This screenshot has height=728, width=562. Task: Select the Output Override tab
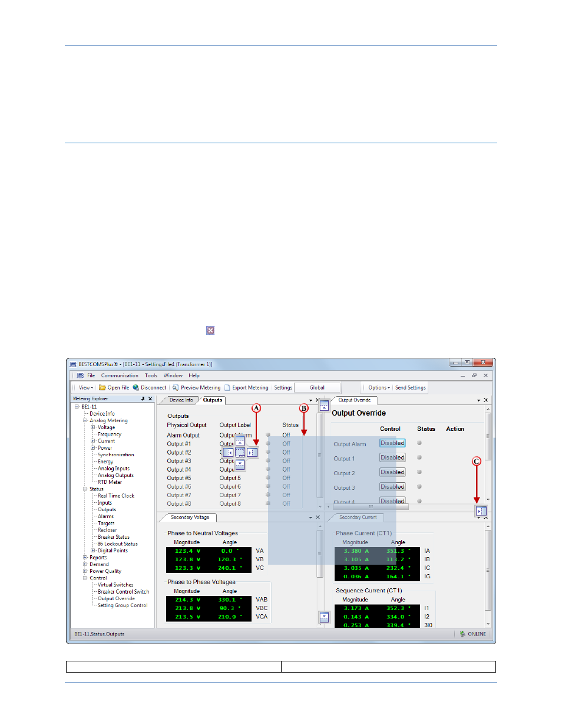coord(355,400)
